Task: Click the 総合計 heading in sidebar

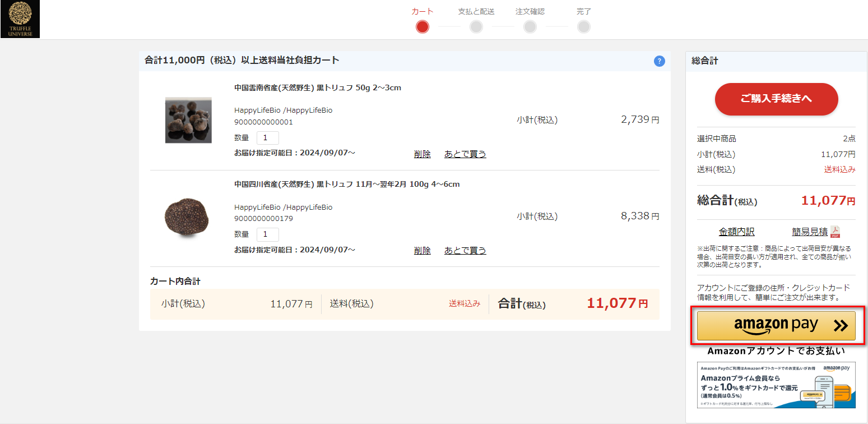Action: pyautogui.click(x=705, y=61)
